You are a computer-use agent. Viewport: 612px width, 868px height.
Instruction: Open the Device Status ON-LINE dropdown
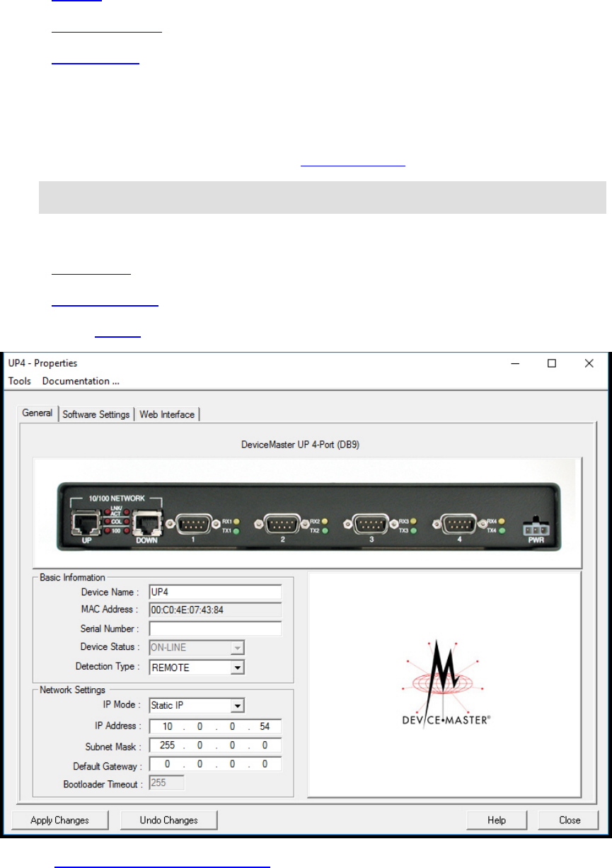tap(197, 648)
